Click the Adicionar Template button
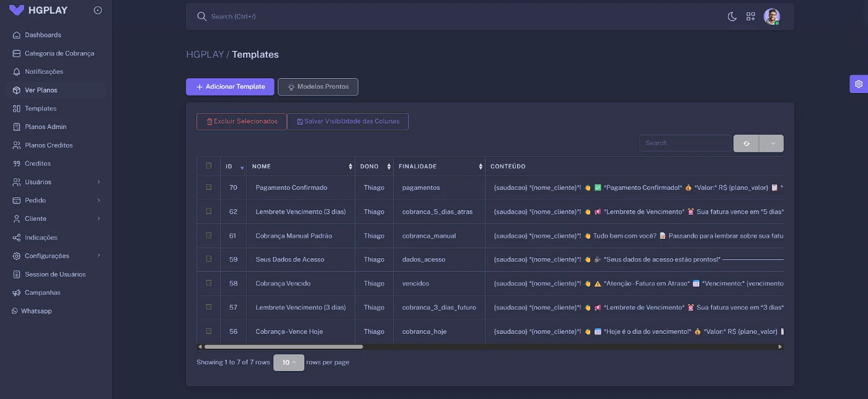The height and width of the screenshot is (399, 868). [230, 87]
